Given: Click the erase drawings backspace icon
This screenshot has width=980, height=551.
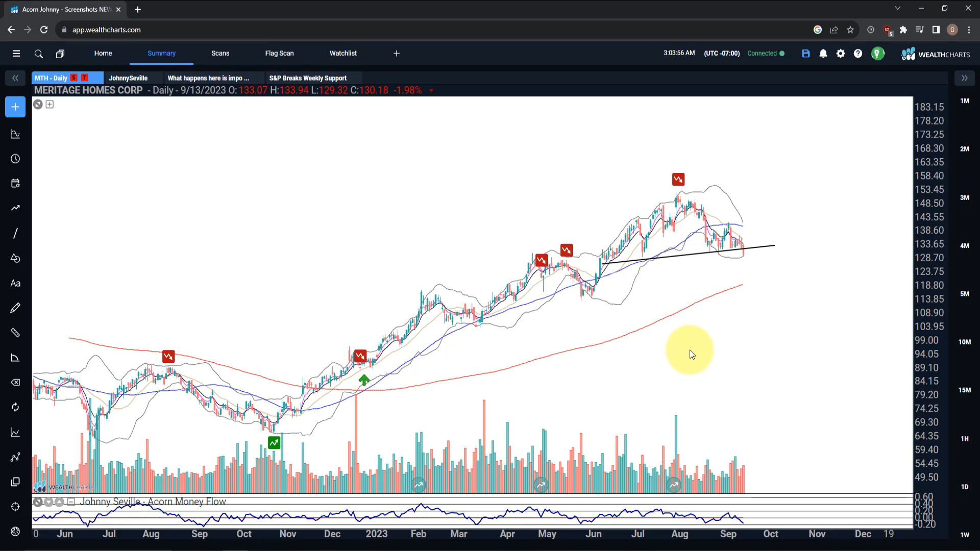Looking at the screenshot, I should [15, 383].
